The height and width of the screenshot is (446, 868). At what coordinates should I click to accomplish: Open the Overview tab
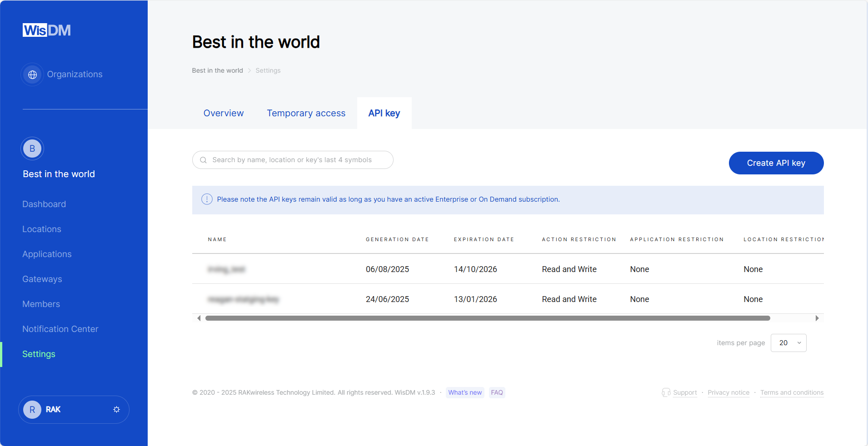(x=223, y=113)
